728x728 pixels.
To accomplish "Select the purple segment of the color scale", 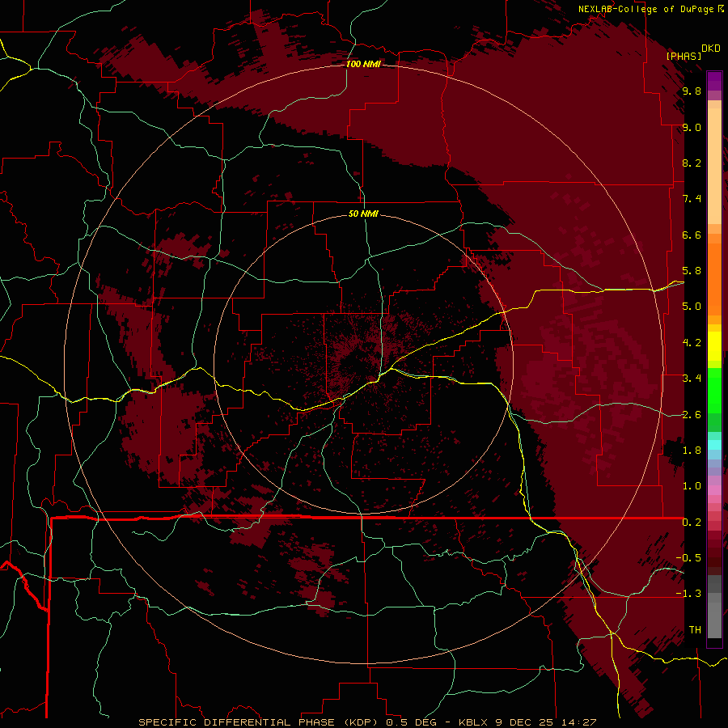I will point(714,81).
